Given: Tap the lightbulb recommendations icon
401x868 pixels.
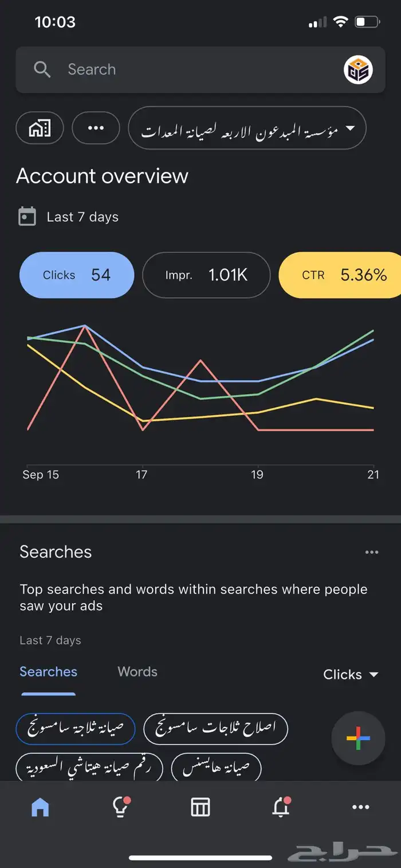Looking at the screenshot, I should click(x=120, y=807).
